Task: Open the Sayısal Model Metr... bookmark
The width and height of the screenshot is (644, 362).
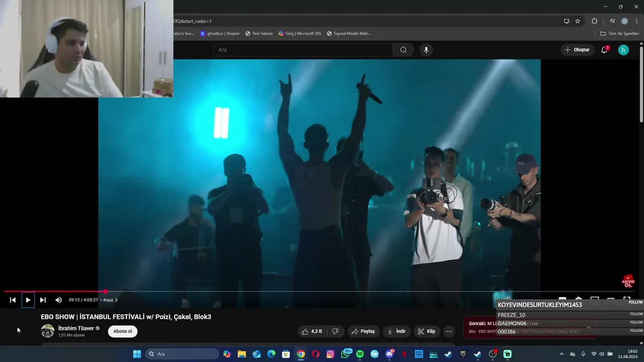Action: pyautogui.click(x=349, y=34)
